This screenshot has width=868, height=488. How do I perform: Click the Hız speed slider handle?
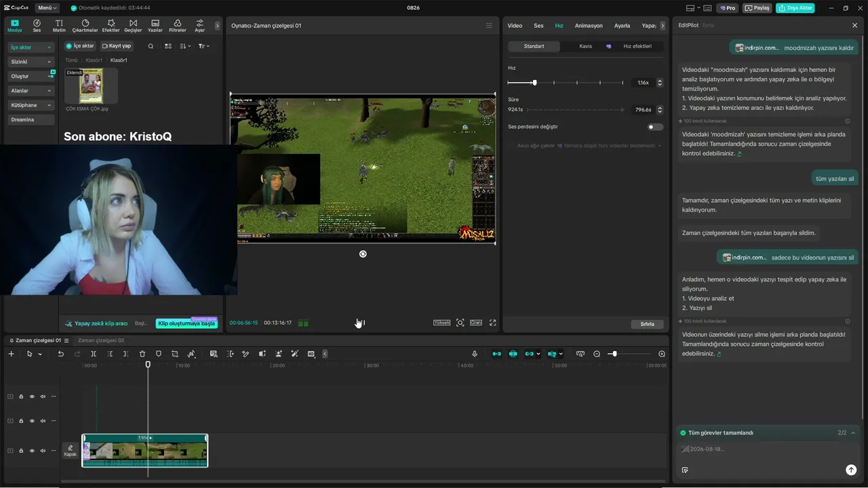pos(534,83)
